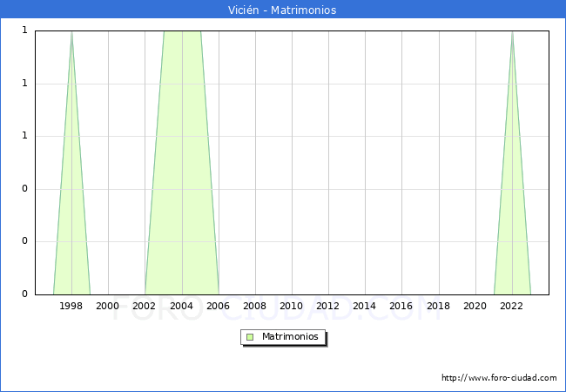Select the 2000 x-axis label

point(108,306)
